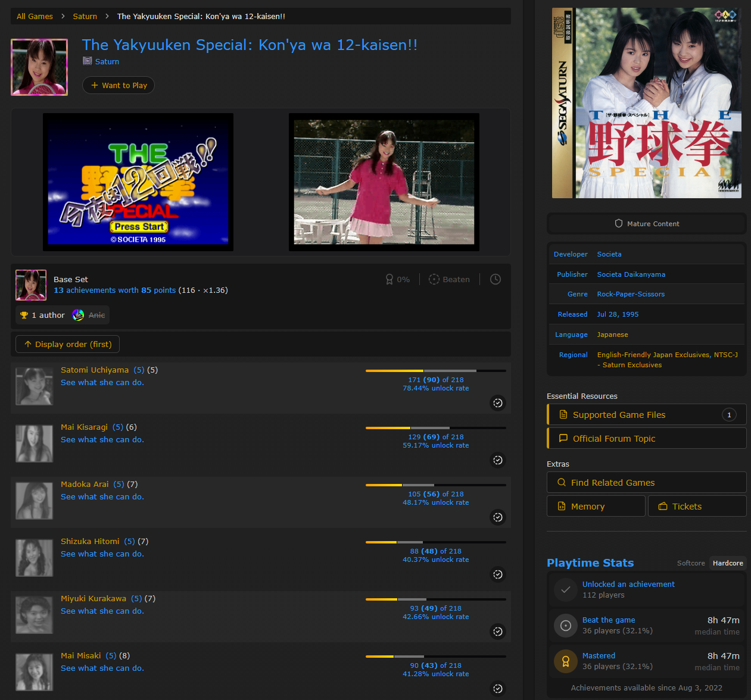The height and width of the screenshot is (700, 751).
Task: Open Shizuka Hitomi achievement title
Action: (90, 541)
